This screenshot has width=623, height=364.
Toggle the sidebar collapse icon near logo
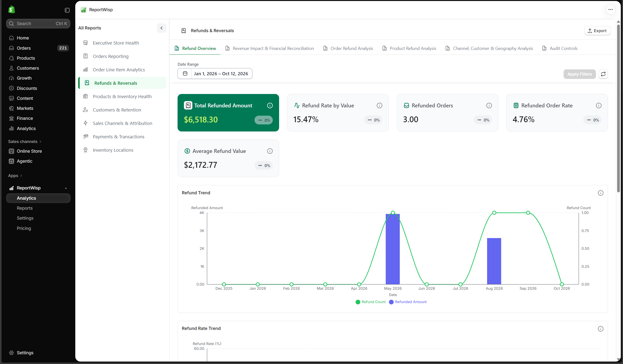(67, 10)
